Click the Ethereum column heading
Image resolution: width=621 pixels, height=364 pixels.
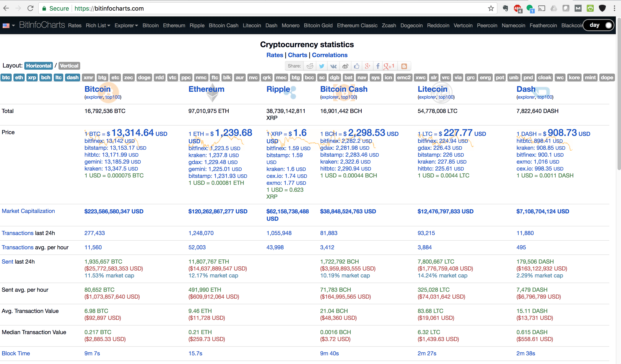pyautogui.click(x=206, y=89)
